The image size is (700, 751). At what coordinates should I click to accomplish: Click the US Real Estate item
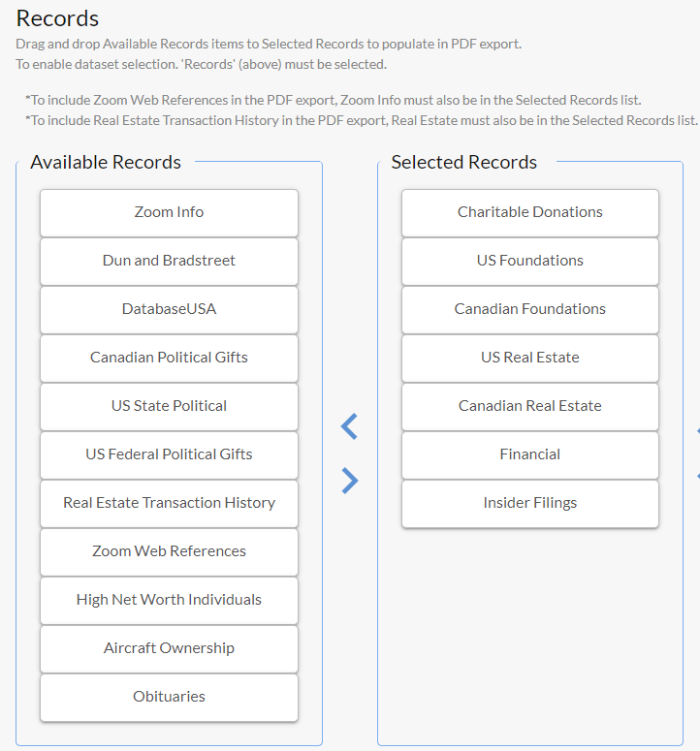pyautogui.click(x=530, y=358)
